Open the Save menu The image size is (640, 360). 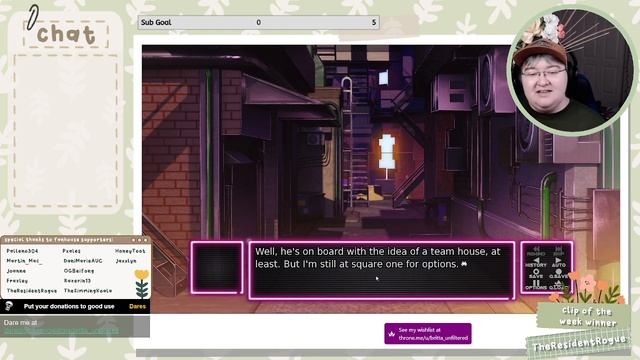tap(536, 273)
